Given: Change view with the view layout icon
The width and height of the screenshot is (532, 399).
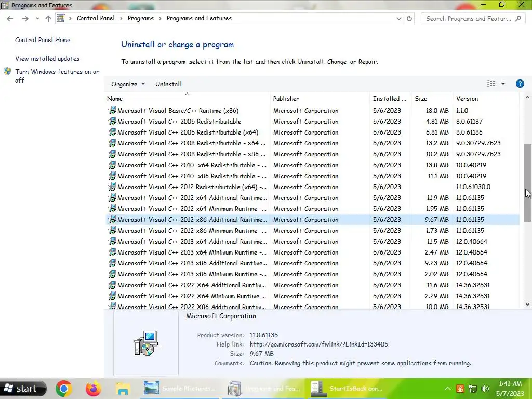Looking at the screenshot, I should click(x=491, y=84).
